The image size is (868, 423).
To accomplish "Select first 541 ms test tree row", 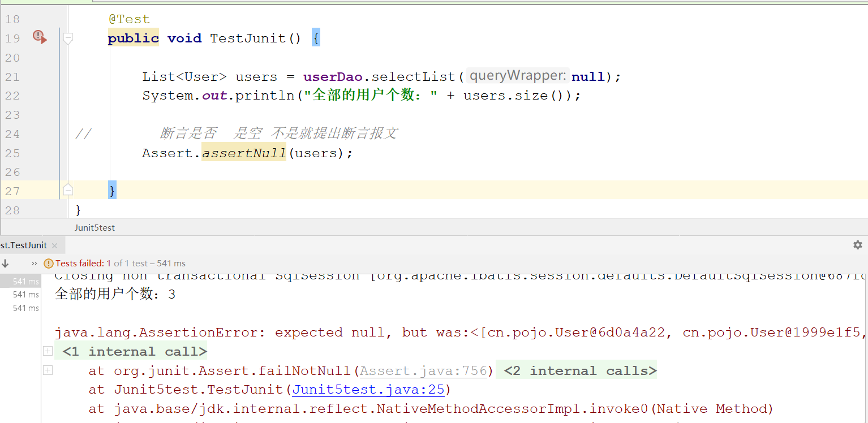I will click(x=20, y=281).
